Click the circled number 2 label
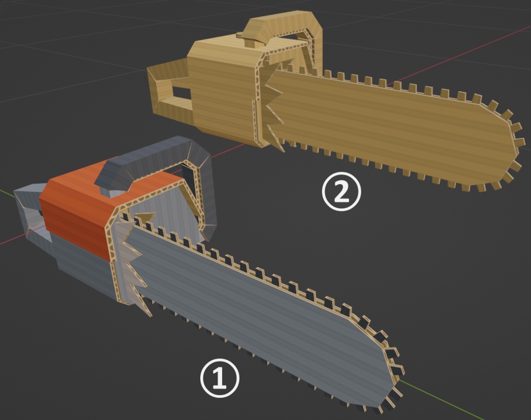The height and width of the screenshot is (420, 531). coord(341,192)
